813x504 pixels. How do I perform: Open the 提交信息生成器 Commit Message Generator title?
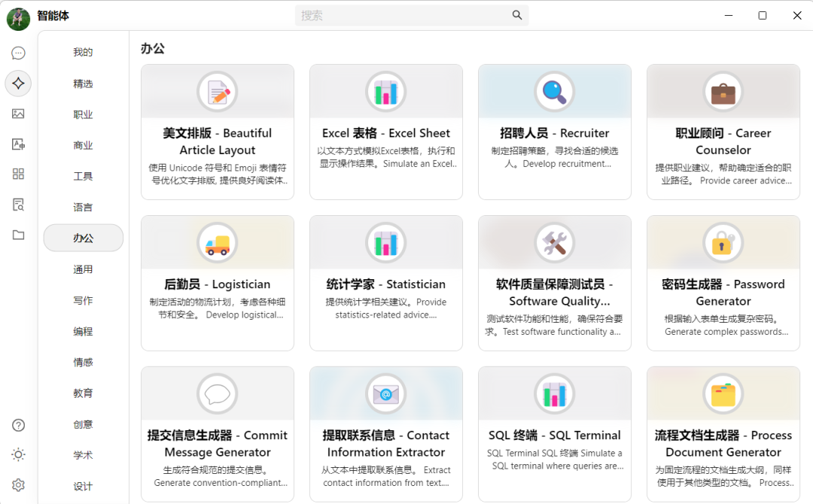218,444
